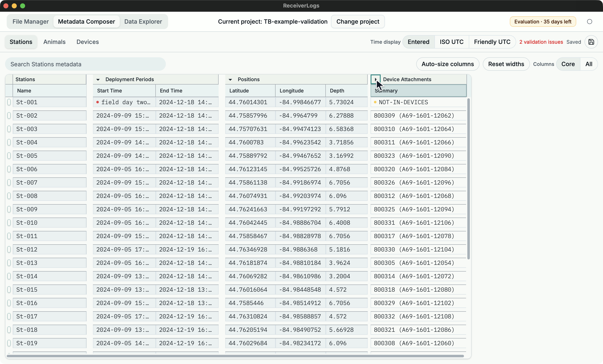Select the St-001 row handle
The image size is (603, 364).
(x=9, y=102)
